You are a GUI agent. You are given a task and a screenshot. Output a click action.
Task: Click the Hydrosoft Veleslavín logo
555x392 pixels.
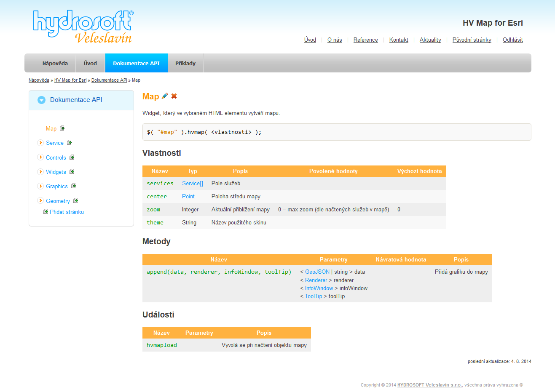coord(83,27)
